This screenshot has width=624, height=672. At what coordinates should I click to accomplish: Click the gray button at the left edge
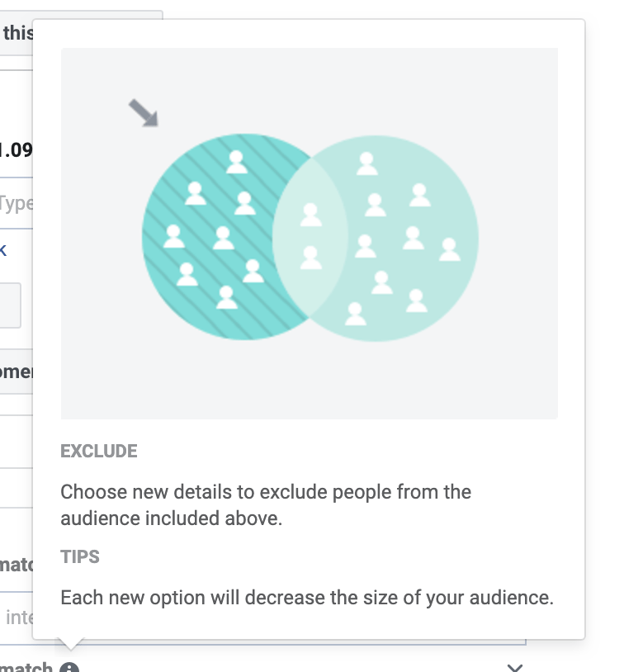pos(10,305)
